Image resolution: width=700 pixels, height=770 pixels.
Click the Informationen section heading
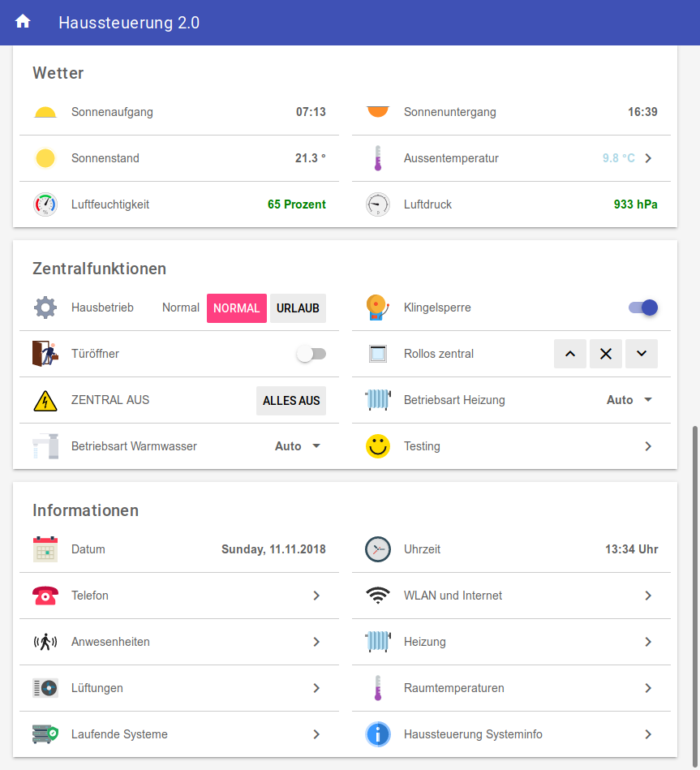85,510
